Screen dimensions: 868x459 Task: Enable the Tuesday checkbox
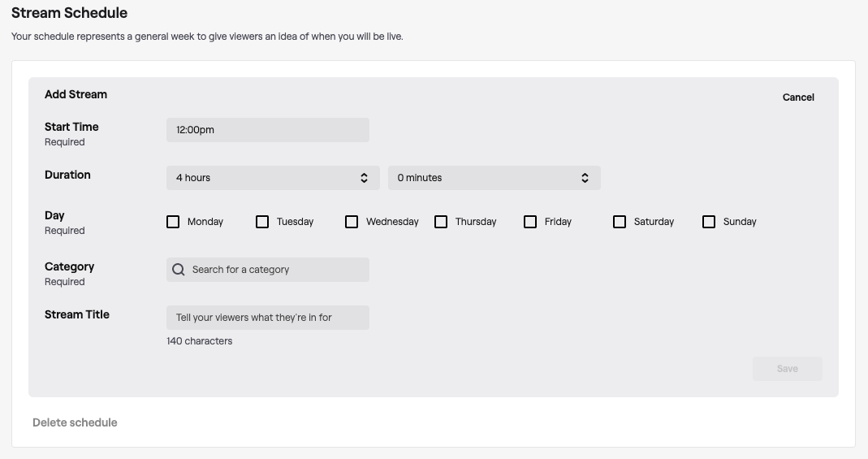pos(262,222)
